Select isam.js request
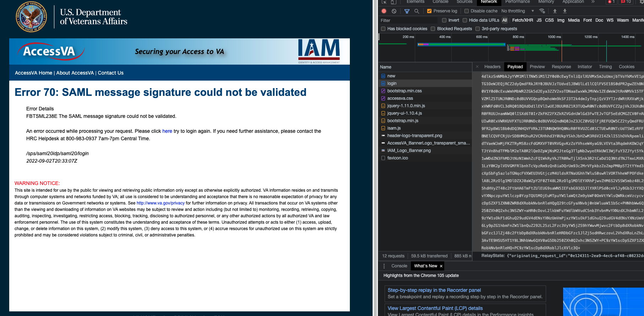The image size is (644, 316). click(425, 128)
